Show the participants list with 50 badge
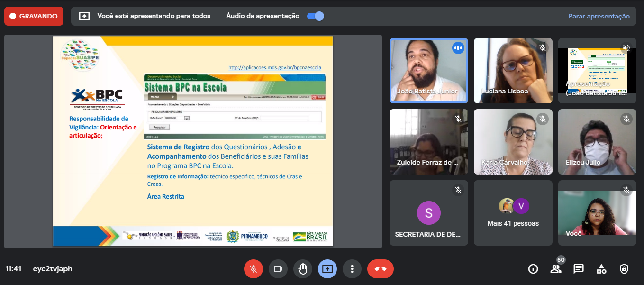The height and width of the screenshot is (285, 644). pos(556,268)
